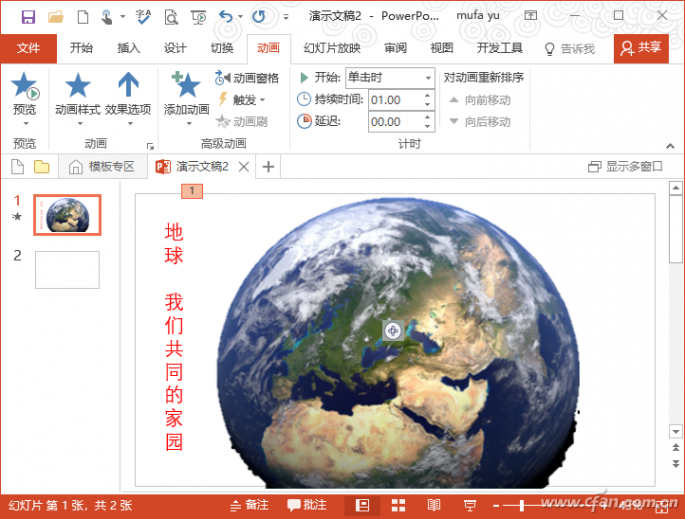Open 效果选项 dropdown

click(x=128, y=98)
